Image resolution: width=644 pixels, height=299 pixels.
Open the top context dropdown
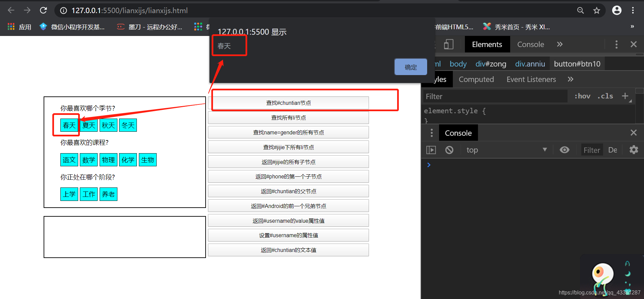pyautogui.click(x=506, y=150)
